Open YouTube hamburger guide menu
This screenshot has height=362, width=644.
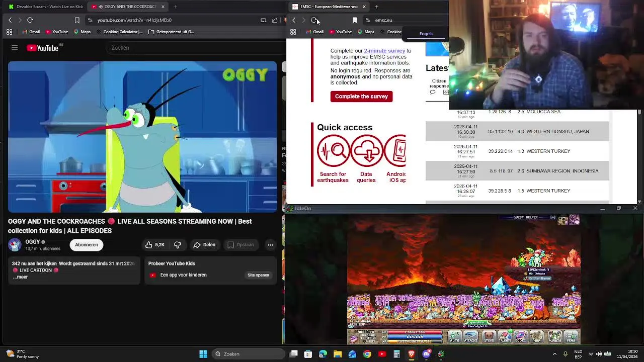(15, 48)
